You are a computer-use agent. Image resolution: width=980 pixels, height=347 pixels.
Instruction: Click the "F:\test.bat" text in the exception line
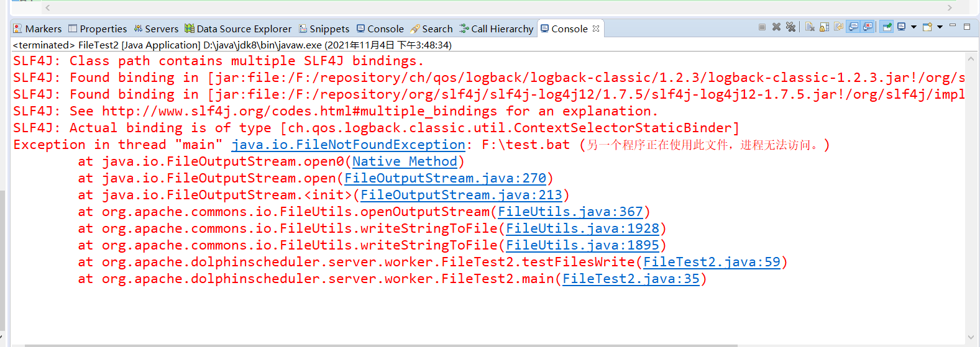[x=526, y=145]
